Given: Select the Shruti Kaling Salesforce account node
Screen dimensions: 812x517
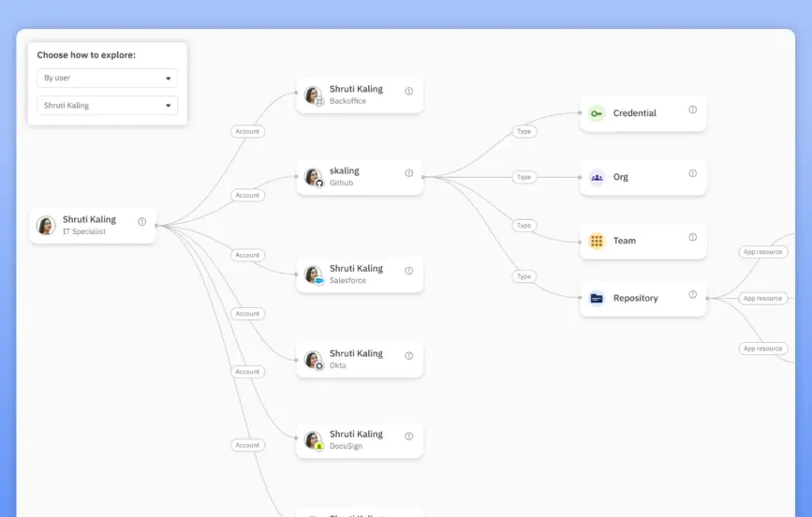Looking at the screenshot, I should pos(360,274).
